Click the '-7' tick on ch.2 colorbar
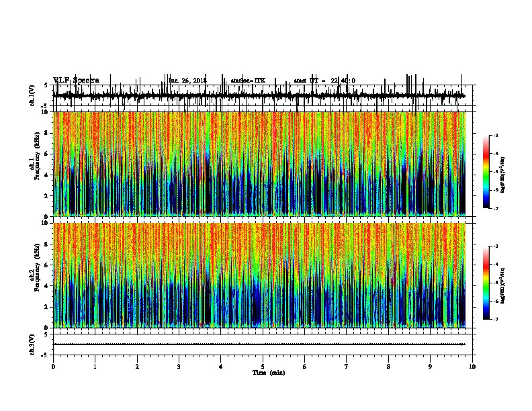The width and height of the screenshot is (532, 411). (495, 319)
